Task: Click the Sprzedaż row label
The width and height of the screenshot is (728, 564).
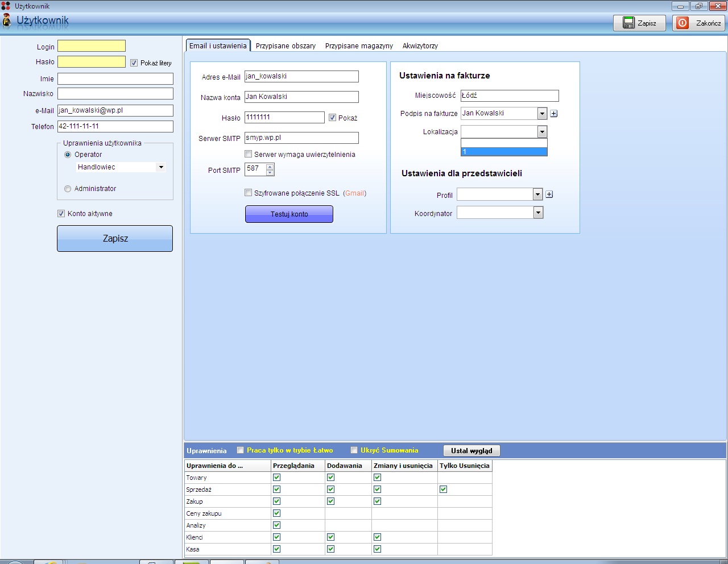Action: click(198, 490)
